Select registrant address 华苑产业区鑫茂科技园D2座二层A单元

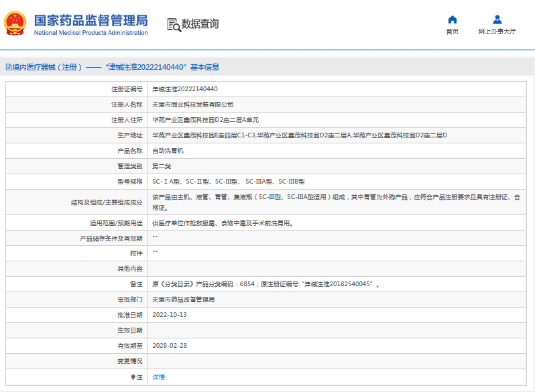click(x=205, y=120)
